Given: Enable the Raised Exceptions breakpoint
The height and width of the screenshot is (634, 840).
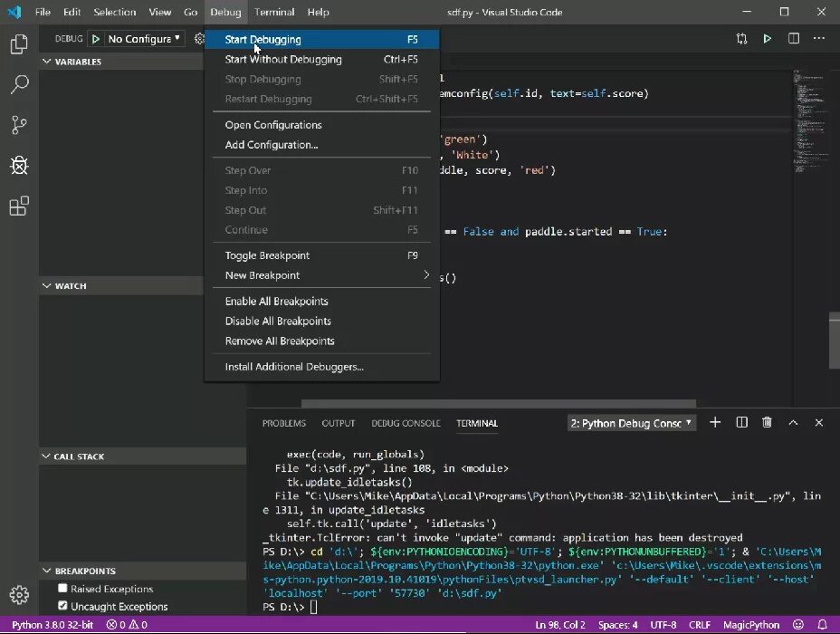Looking at the screenshot, I should [x=62, y=589].
